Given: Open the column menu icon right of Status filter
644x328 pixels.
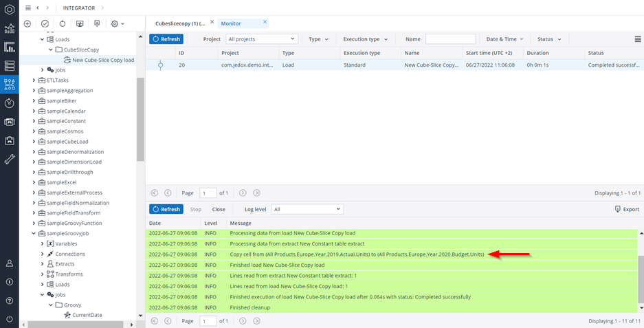Looking at the screenshot, I should point(637,39).
